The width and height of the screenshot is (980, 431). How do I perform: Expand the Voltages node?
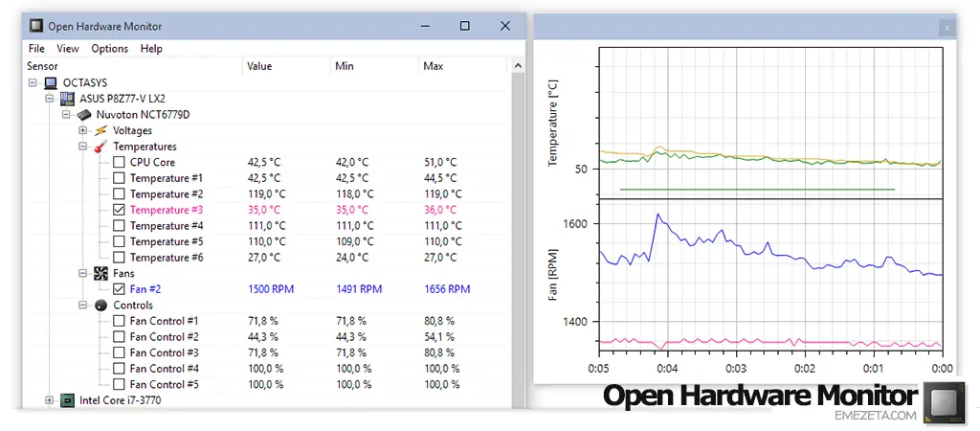(82, 131)
